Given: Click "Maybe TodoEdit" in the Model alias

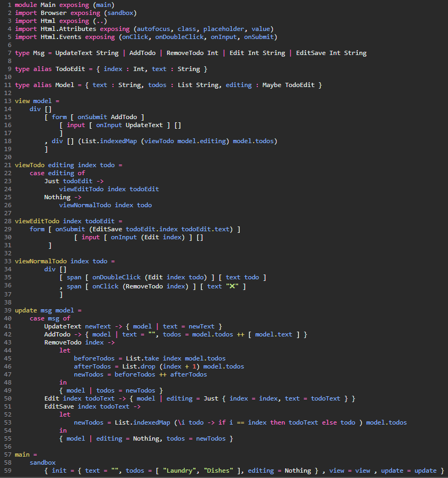Looking at the screenshot, I should (x=288, y=85).
